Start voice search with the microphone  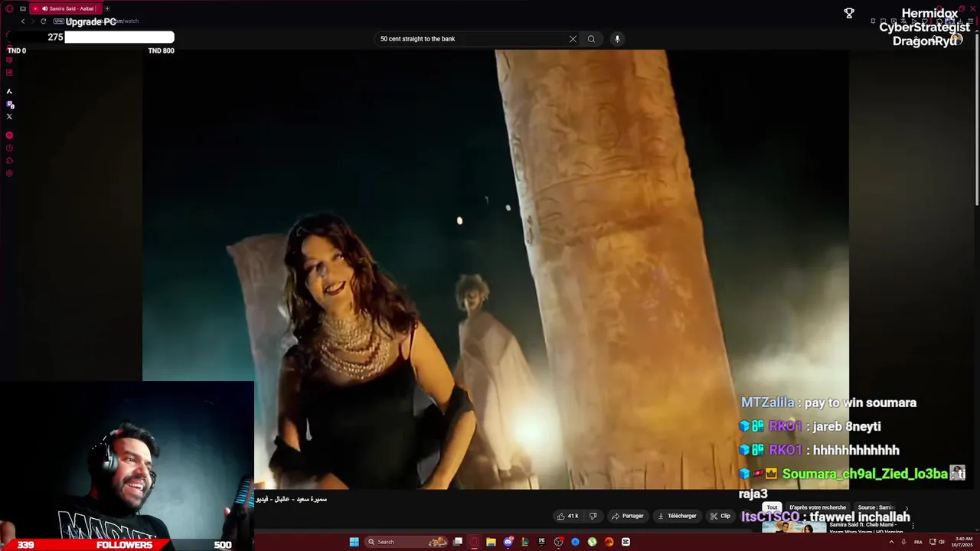click(x=617, y=39)
